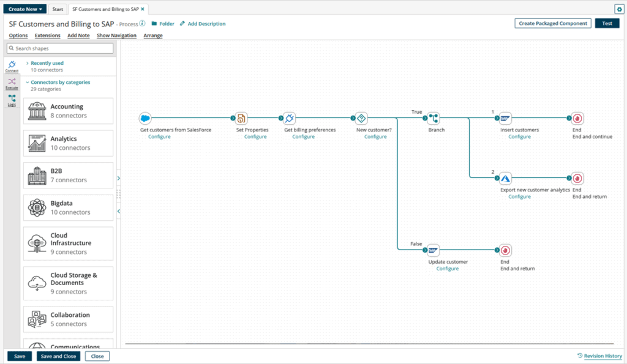Open the Execute shapes palette
Image resolution: width=627 pixels, height=364 pixels.
[12, 84]
